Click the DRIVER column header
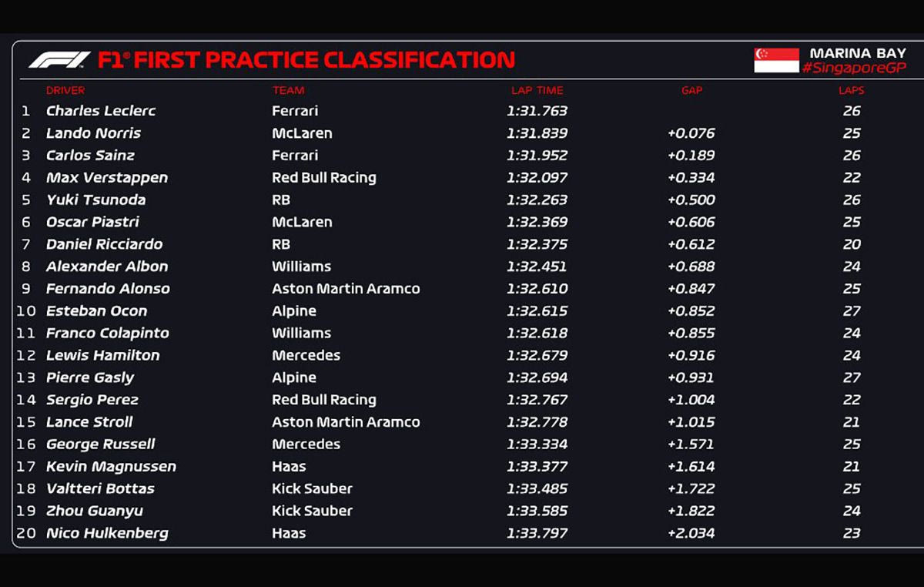 click(65, 90)
